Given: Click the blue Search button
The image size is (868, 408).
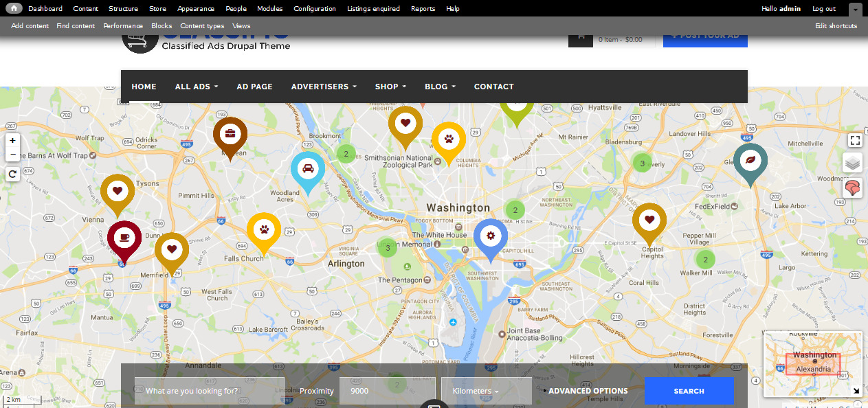Looking at the screenshot, I should click(x=689, y=391).
